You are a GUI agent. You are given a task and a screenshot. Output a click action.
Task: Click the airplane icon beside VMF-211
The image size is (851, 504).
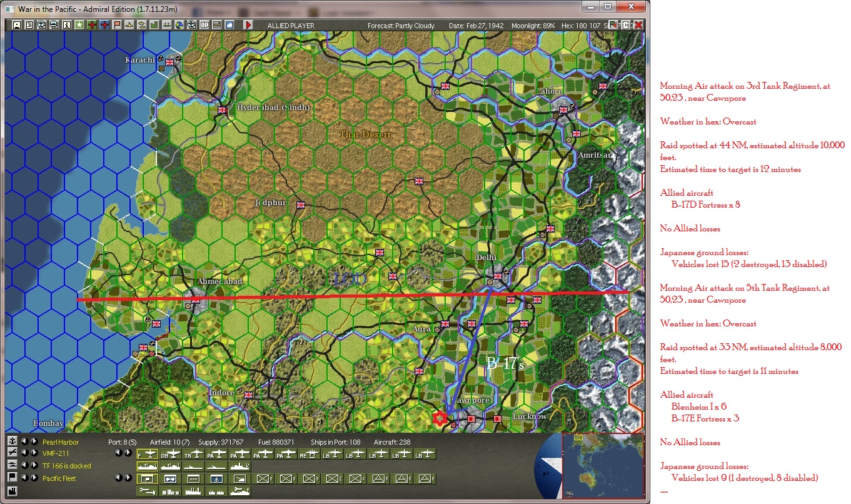pos(13,453)
